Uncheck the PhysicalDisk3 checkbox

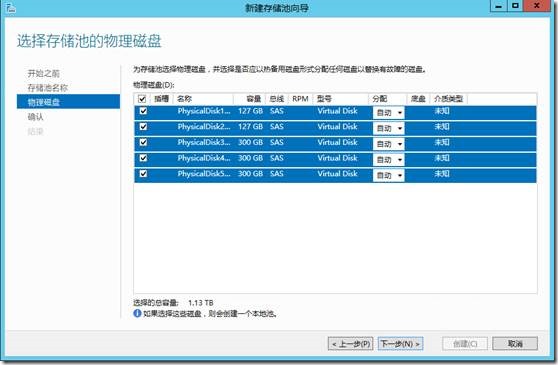click(x=143, y=142)
